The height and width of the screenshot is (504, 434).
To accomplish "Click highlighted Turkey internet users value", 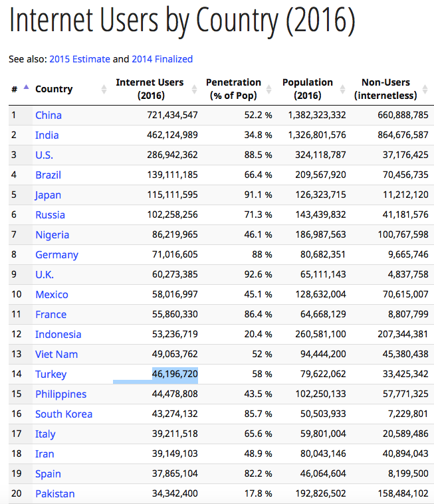I will 175,374.
